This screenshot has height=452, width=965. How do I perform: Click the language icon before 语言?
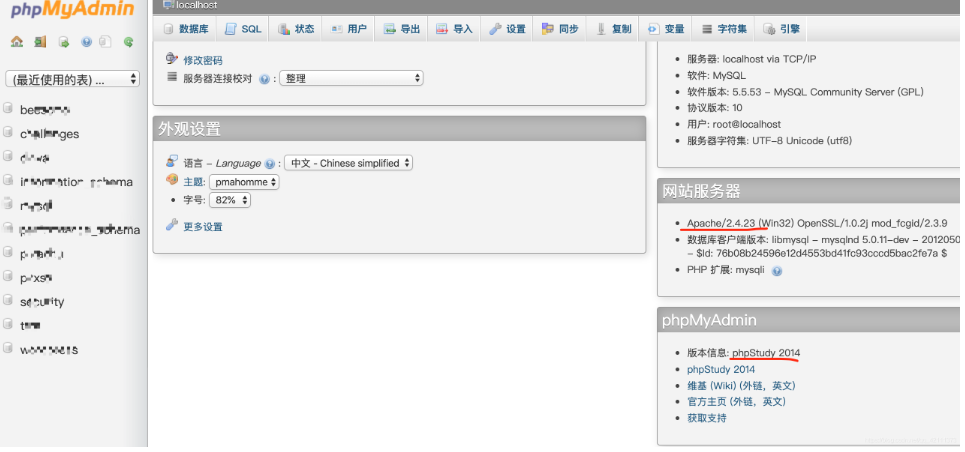coord(172,161)
